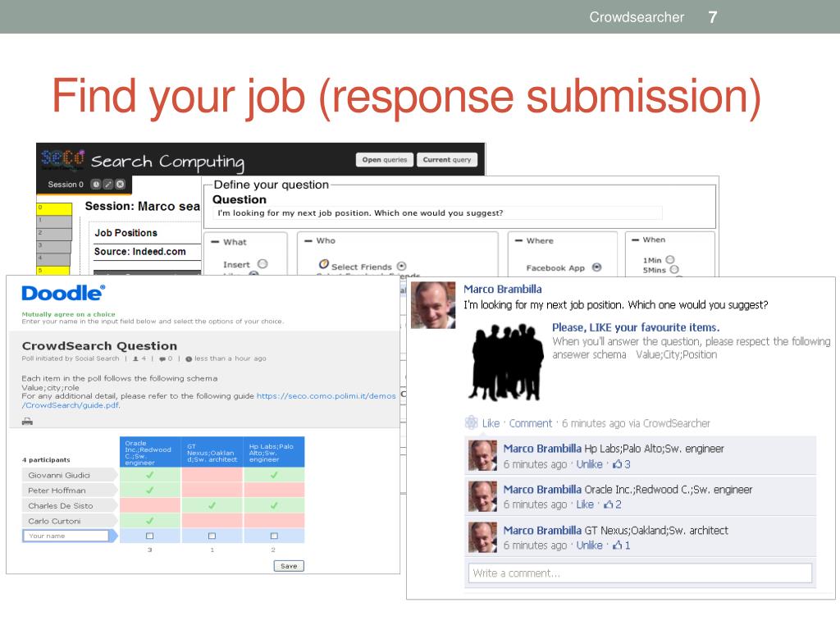
Task: Click the participants person icon in Doodle poll info
Action: tap(136, 359)
